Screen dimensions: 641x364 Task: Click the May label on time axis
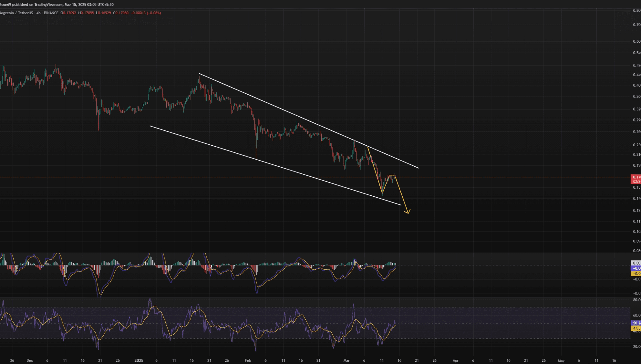coord(561,360)
